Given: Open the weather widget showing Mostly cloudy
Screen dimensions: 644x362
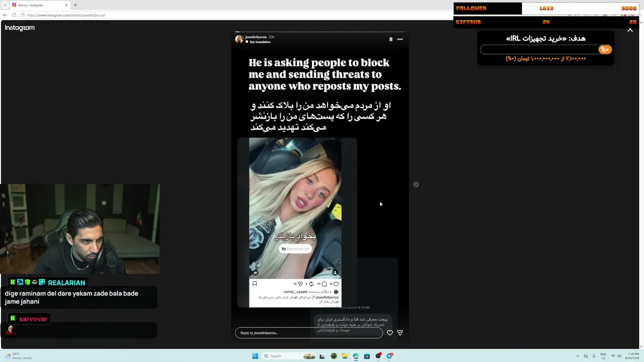Looking at the screenshot, I should tap(18, 356).
